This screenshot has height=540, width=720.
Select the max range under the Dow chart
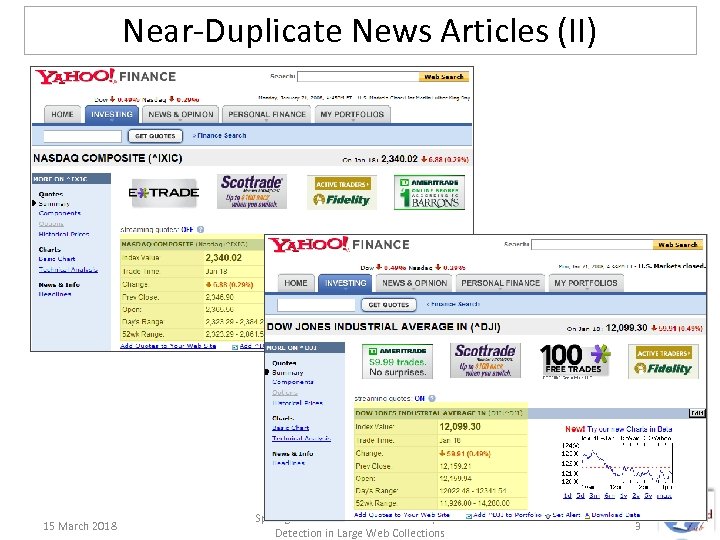pyautogui.click(x=664, y=496)
